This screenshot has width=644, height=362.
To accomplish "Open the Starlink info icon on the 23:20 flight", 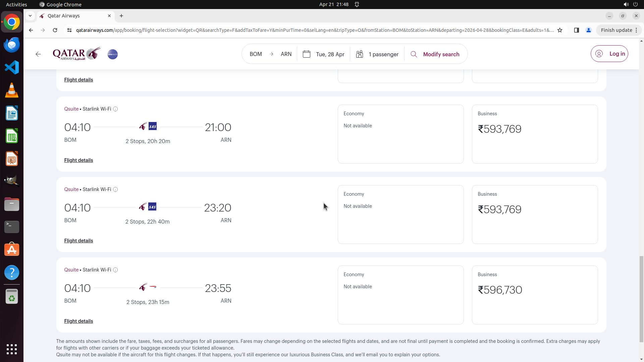I will point(115,189).
